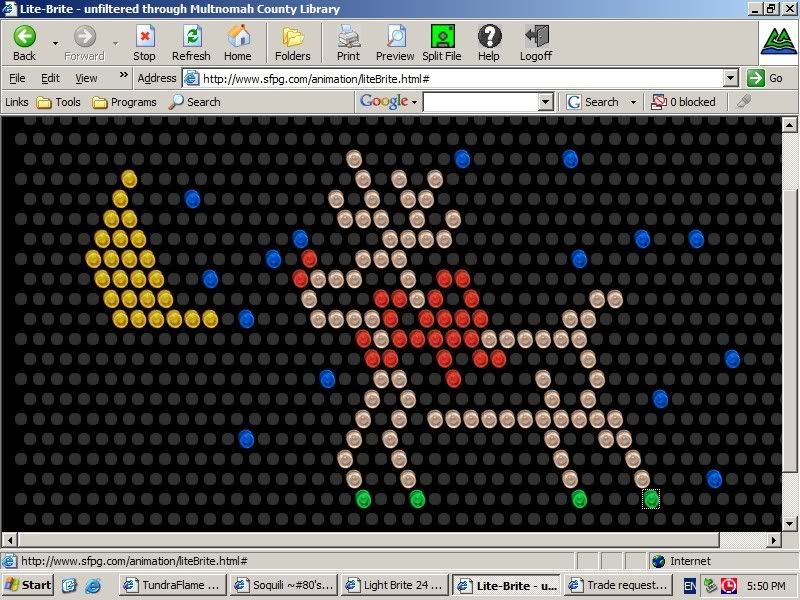Click the Google toolbar highlighter pen icon
Screen dimensions: 800x600
[744, 102]
